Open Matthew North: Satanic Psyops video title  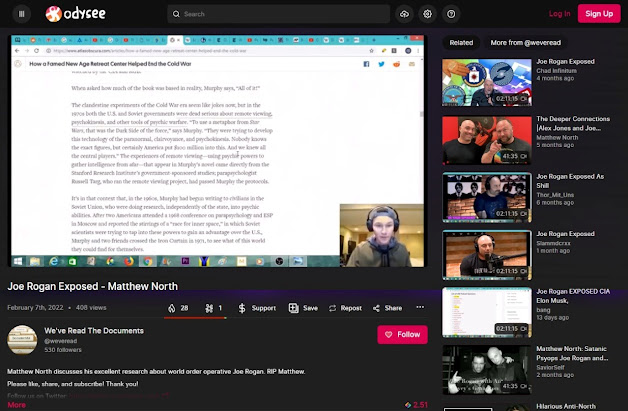[572, 353]
